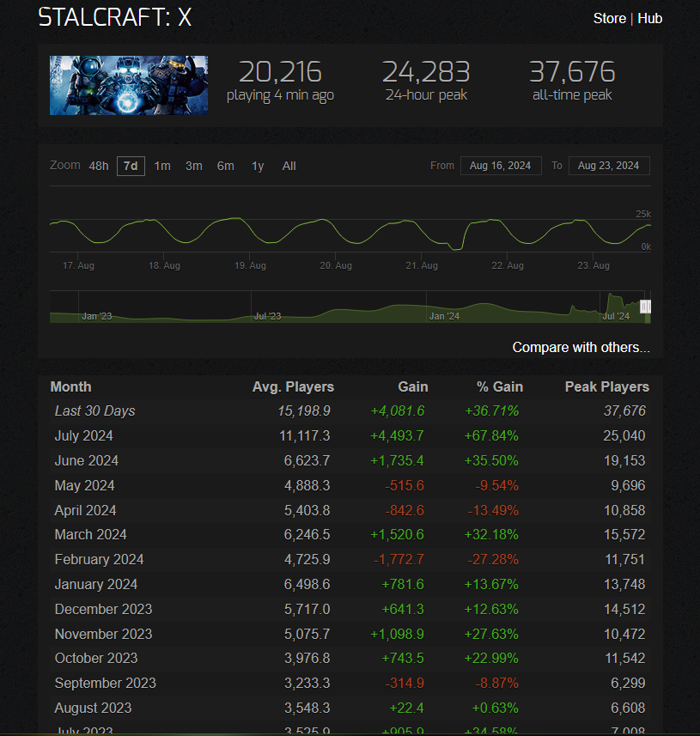Click the September 2023 row label
Viewport: 700px width, 736px height.
[105, 684]
